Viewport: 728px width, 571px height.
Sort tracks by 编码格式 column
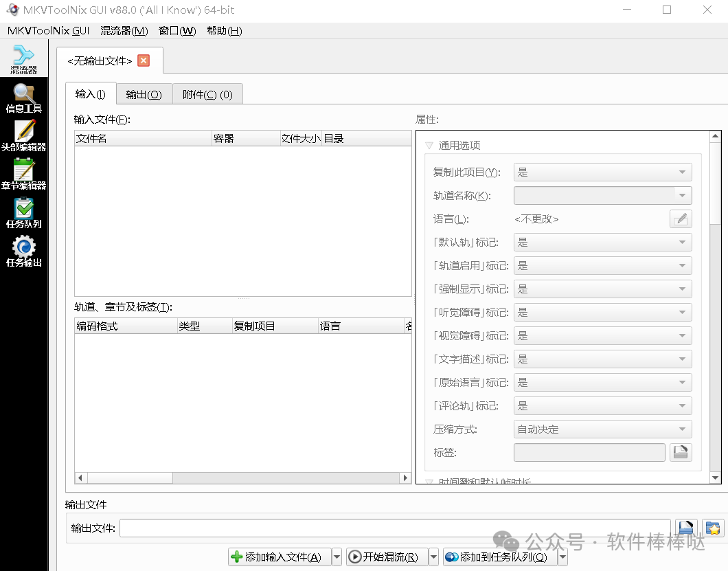pos(126,326)
